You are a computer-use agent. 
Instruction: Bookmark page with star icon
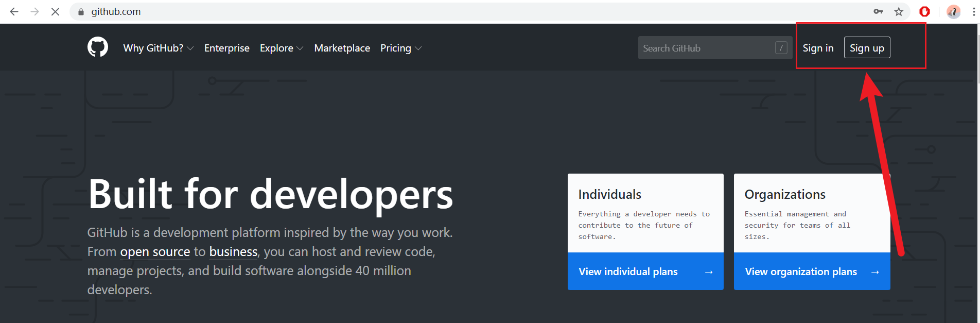899,11
